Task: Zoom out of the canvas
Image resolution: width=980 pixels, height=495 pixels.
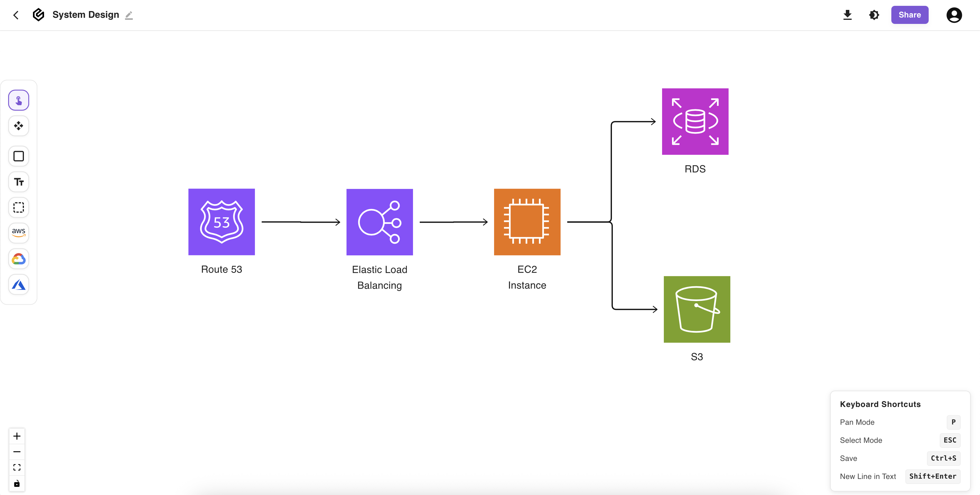Action: tap(17, 452)
